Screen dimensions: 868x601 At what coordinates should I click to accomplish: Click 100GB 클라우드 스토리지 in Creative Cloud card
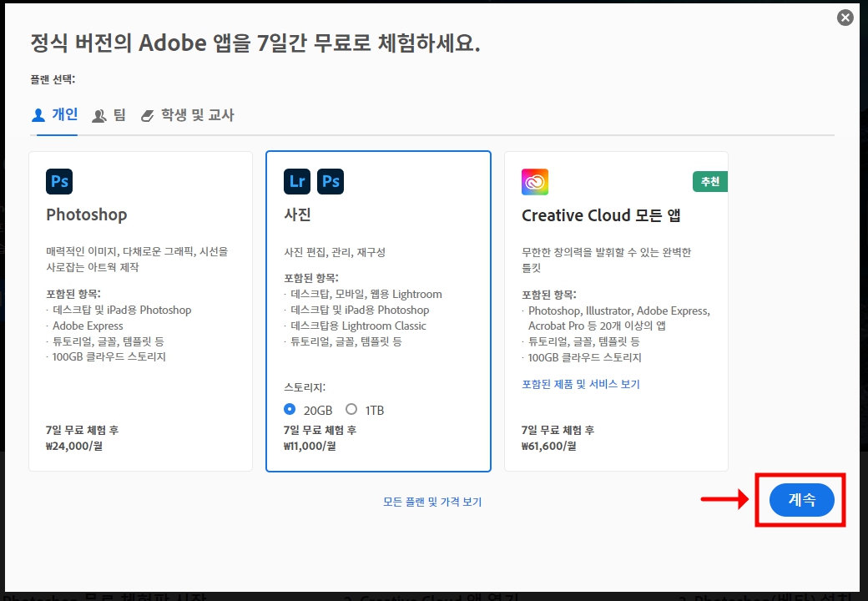584,357
